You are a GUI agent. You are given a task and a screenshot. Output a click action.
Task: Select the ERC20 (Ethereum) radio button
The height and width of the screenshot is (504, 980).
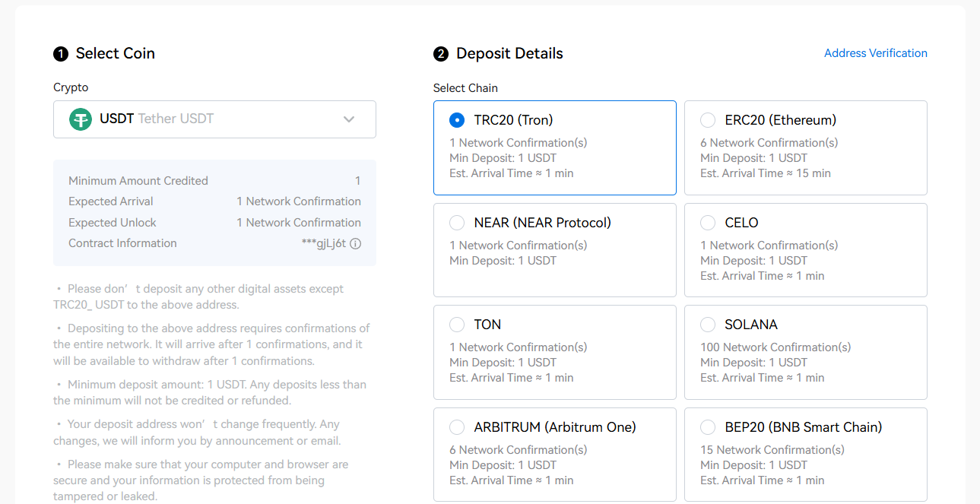coord(708,120)
